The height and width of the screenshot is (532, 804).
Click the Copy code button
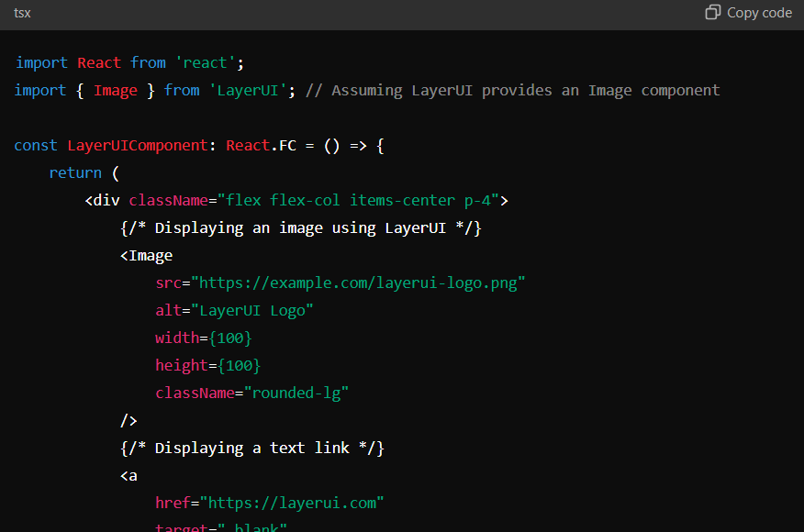click(749, 13)
